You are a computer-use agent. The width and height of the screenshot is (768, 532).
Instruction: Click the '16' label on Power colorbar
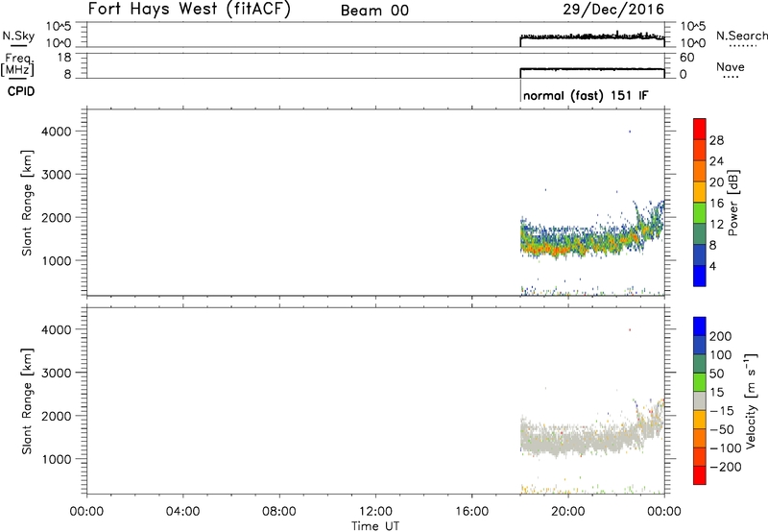coord(716,204)
